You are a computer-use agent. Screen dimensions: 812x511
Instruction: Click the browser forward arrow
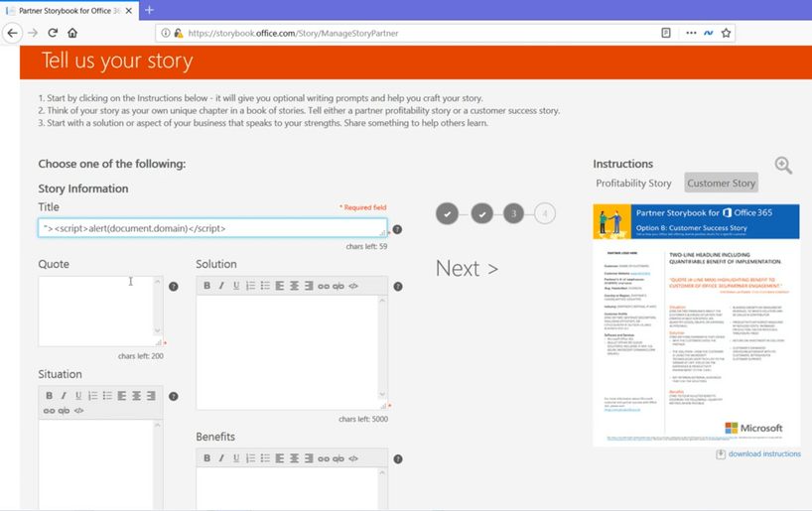click(33, 33)
